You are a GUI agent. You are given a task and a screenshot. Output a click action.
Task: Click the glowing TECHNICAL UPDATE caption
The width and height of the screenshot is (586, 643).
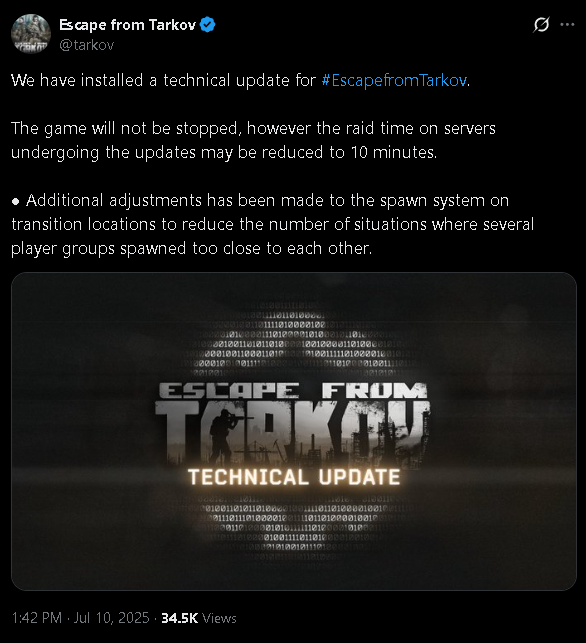click(294, 477)
